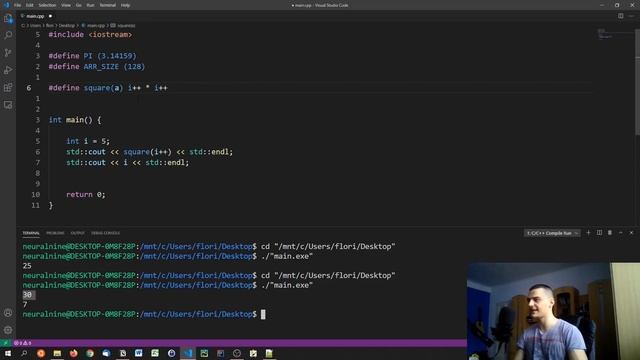Click the 'int main() {' line

tap(75, 120)
